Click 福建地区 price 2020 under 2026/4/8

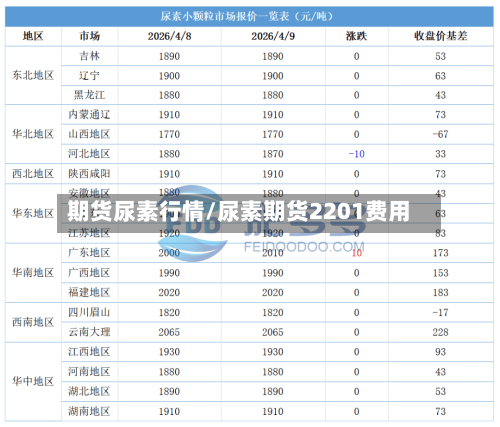tap(169, 293)
